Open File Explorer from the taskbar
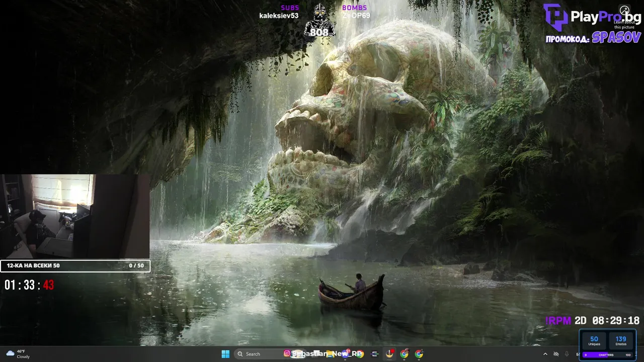The width and height of the screenshot is (644, 362). click(330, 354)
